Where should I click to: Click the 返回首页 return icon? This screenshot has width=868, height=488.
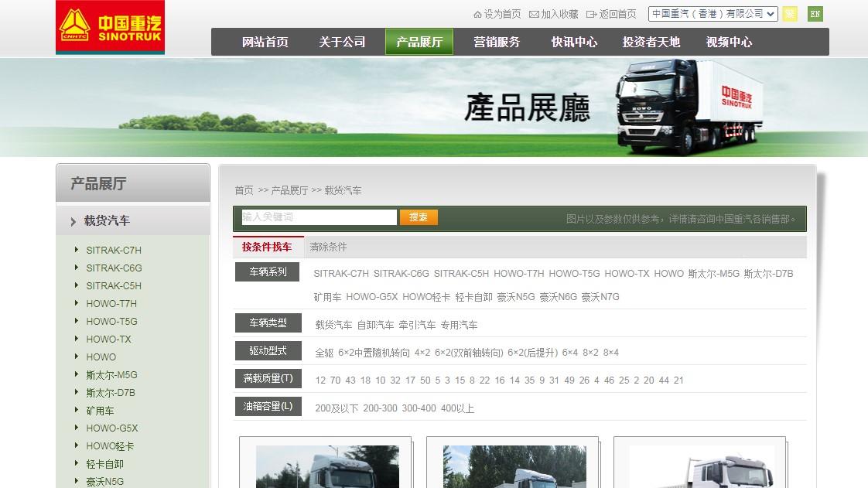592,14
